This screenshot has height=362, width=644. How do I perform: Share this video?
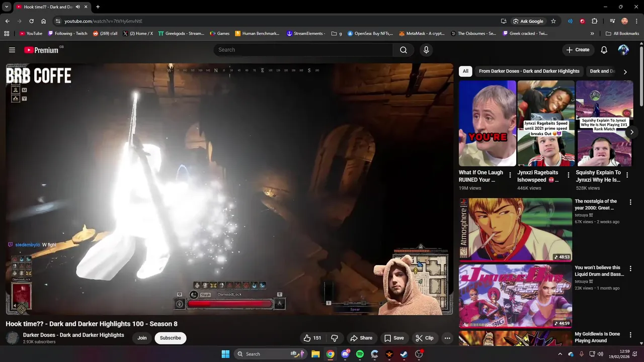(x=361, y=338)
